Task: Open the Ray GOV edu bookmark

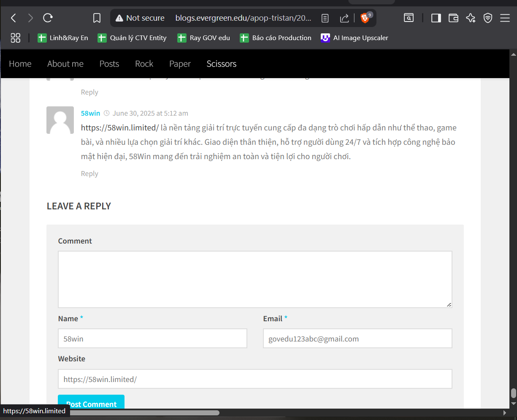Action: pos(204,38)
